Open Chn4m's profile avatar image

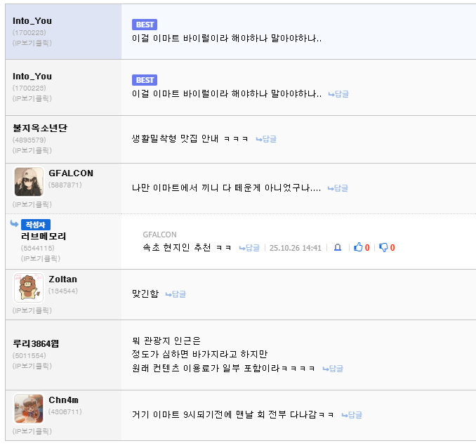tap(29, 409)
